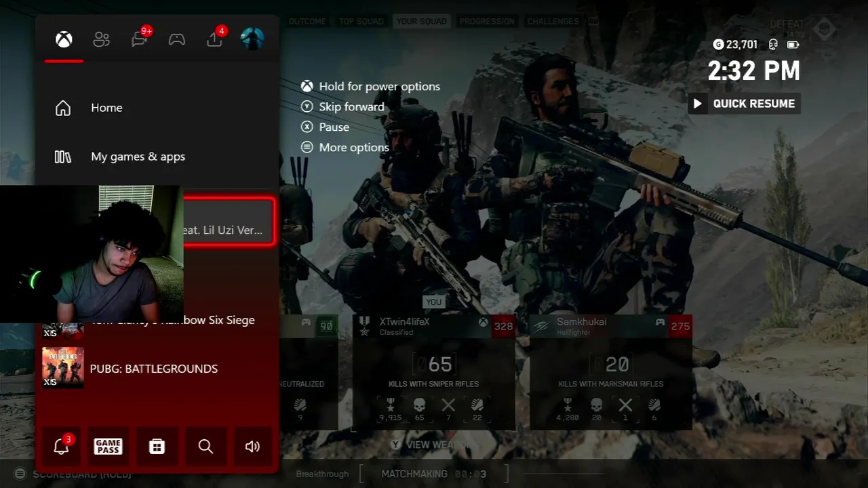Screen dimensions: 868x488
Task: Select XTwin4lifeX player card name
Action: click(x=404, y=321)
